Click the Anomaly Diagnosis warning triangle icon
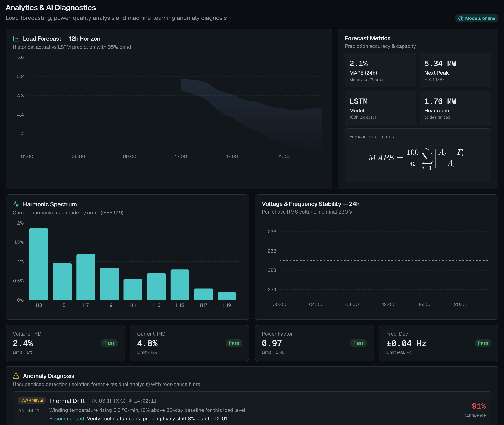The width and height of the screenshot is (504, 425). pos(16,376)
